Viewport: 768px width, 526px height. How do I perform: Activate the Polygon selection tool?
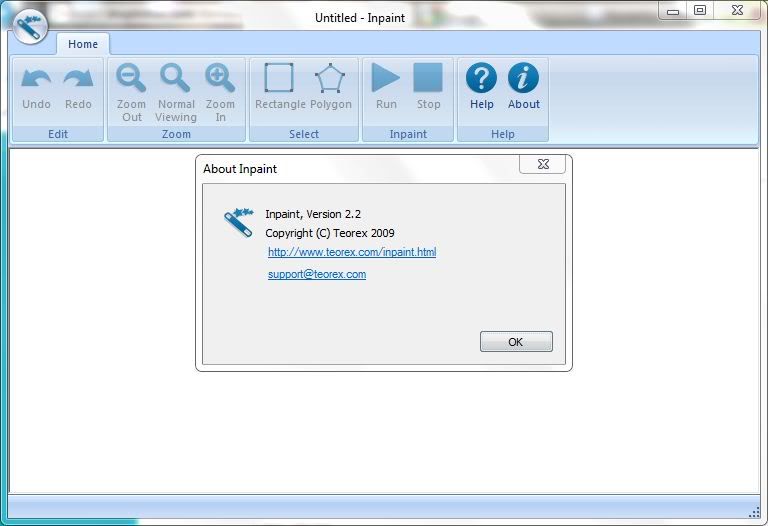pyautogui.click(x=330, y=79)
